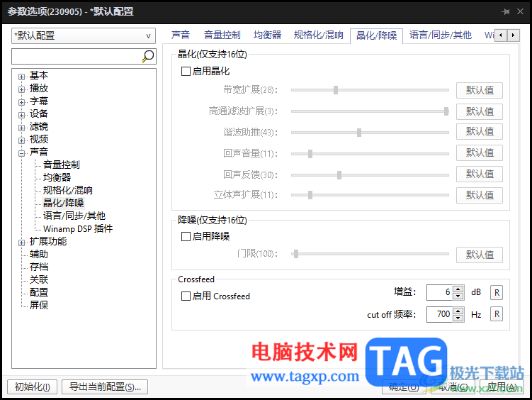The image size is (532, 400).
Task: Switch to the 规格化/混响 tab
Action: tap(318, 35)
